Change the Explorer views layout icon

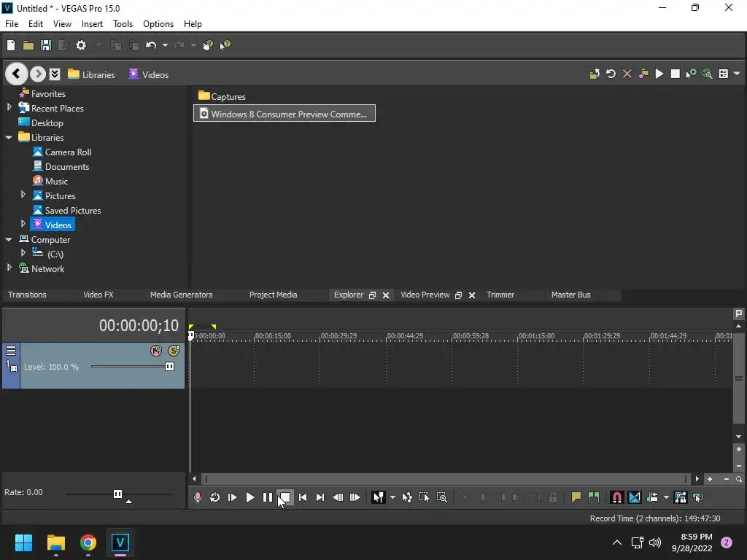[x=723, y=74]
